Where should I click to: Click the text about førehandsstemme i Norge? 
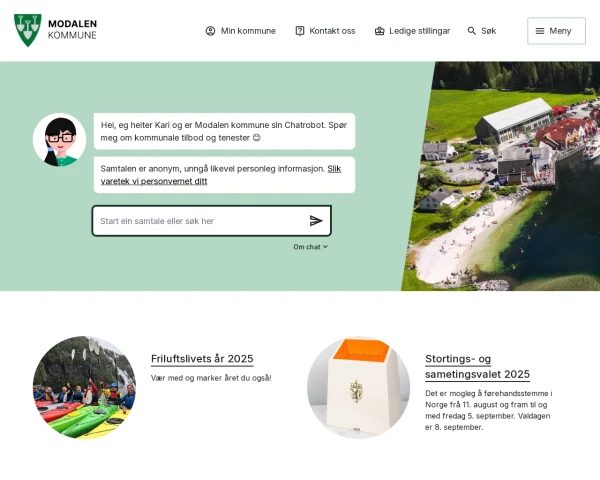(489, 410)
